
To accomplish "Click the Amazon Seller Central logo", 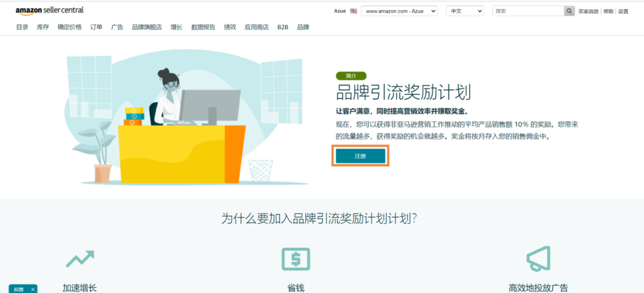I will tap(49, 11).
